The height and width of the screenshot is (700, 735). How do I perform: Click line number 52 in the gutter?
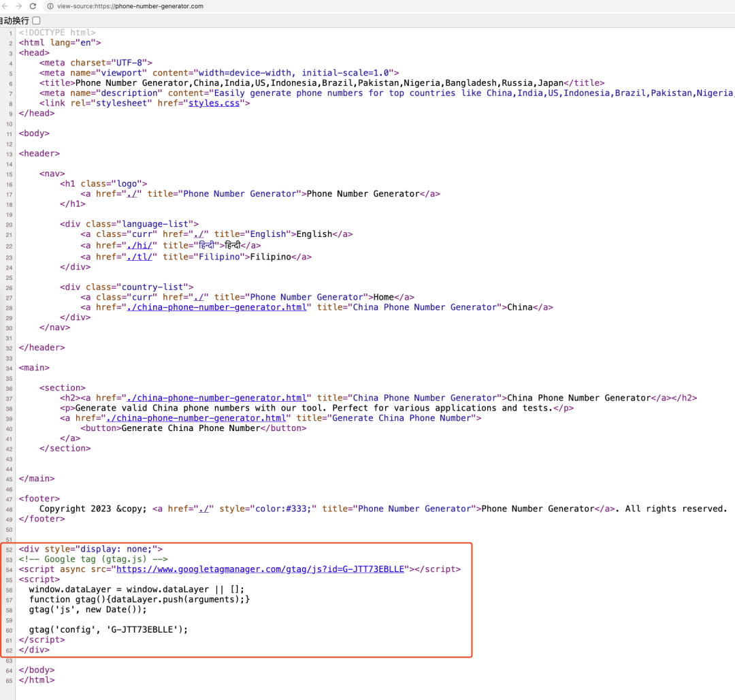(9, 549)
